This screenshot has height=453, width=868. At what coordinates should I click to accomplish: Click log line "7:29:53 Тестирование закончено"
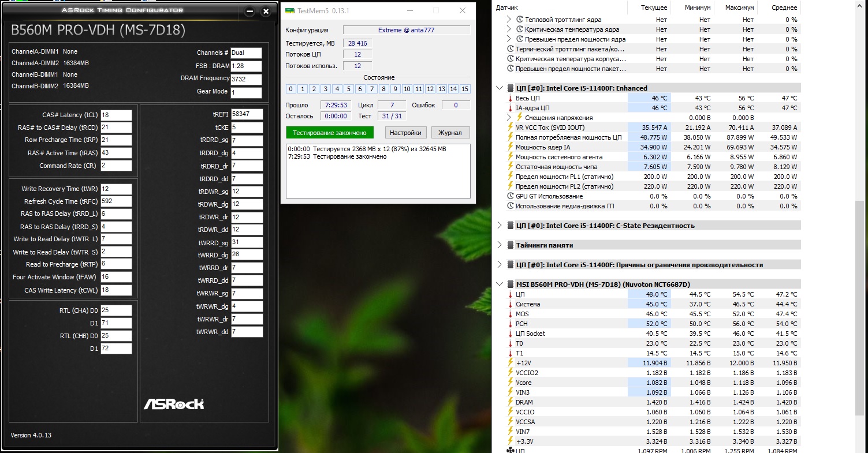click(337, 156)
